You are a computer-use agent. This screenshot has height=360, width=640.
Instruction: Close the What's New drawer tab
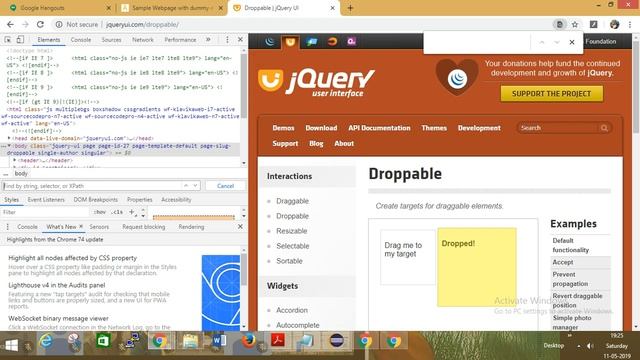[81, 226]
